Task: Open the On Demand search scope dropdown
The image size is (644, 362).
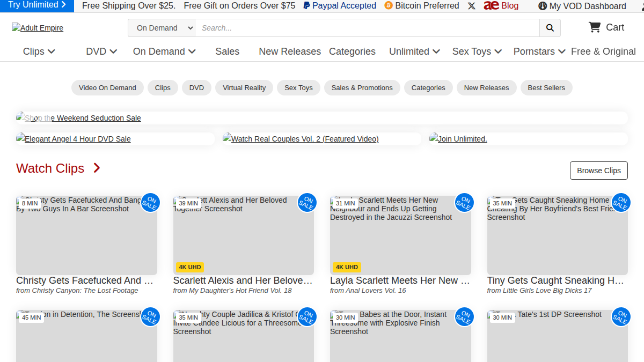Action: coord(162,28)
